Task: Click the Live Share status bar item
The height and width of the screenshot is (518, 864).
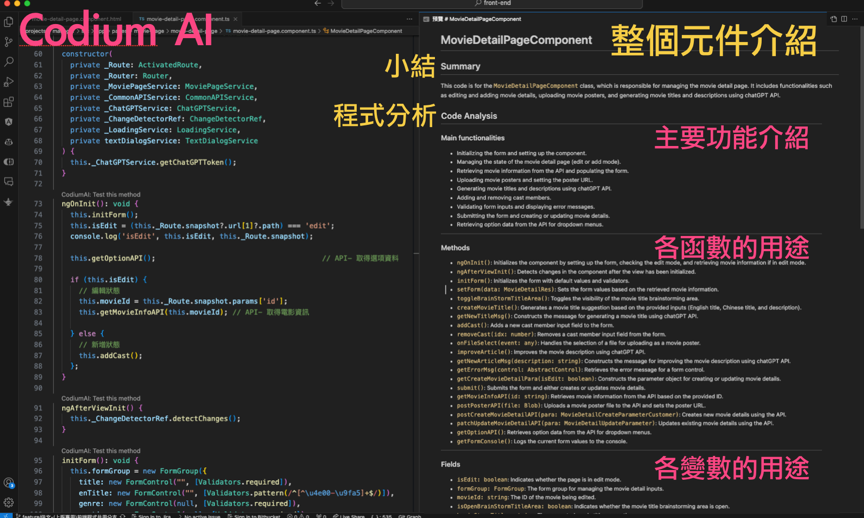Action: pyautogui.click(x=348, y=516)
